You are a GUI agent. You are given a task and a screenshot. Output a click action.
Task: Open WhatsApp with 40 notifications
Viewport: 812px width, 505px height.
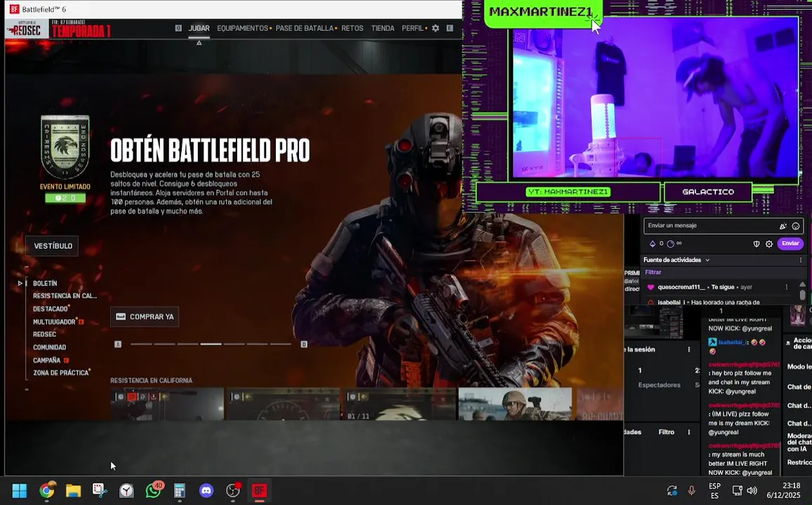click(x=154, y=490)
